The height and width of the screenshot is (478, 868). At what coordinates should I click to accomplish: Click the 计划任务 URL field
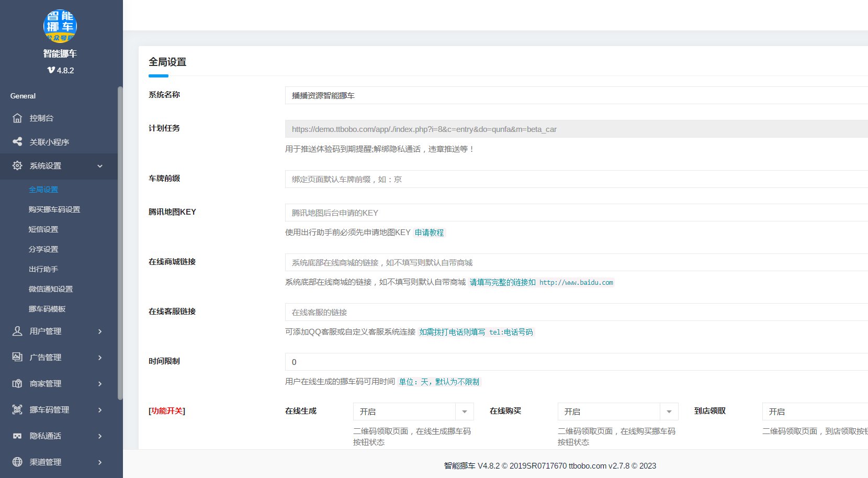tap(577, 129)
